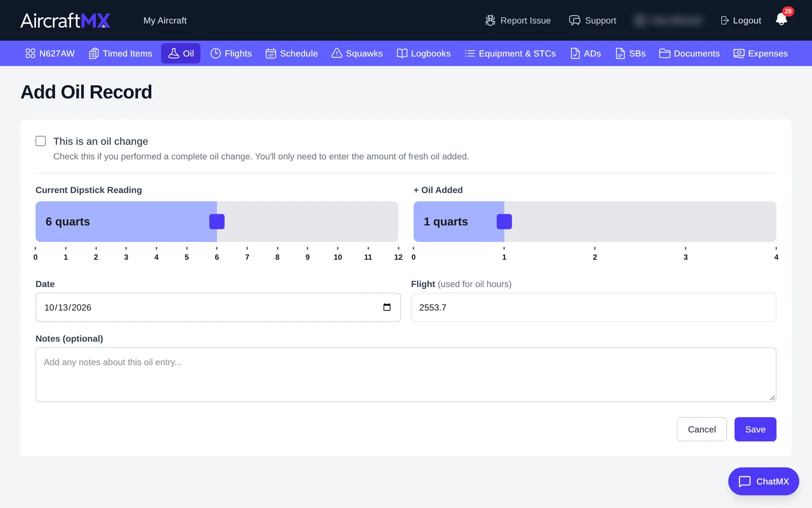The height and width of the screenshot is (508, 812).
Task: Open the ChatMX assistant button
Action: 763,481
